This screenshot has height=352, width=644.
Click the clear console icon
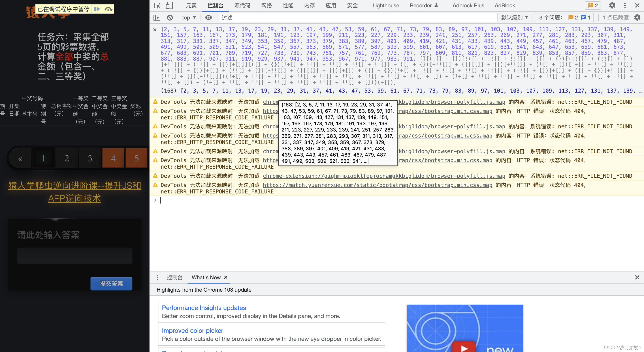pyautogui.click(x=170, y=17)
